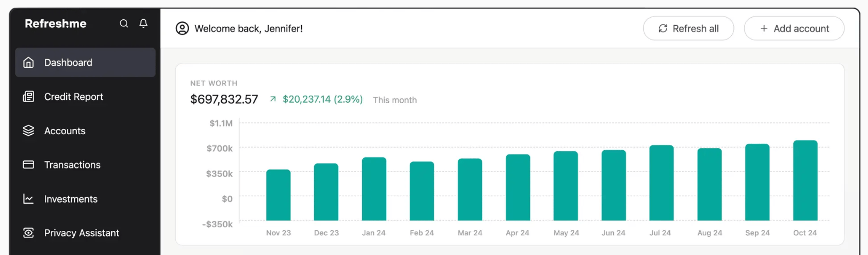Click the Dashboard home icon
The image size is (868, 255).
(x=28, y=63)
